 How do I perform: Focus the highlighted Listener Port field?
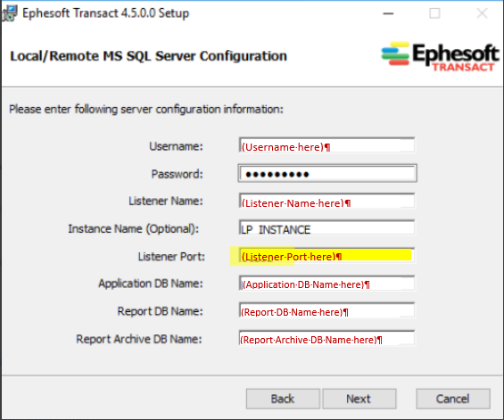(x=326, y=256)
